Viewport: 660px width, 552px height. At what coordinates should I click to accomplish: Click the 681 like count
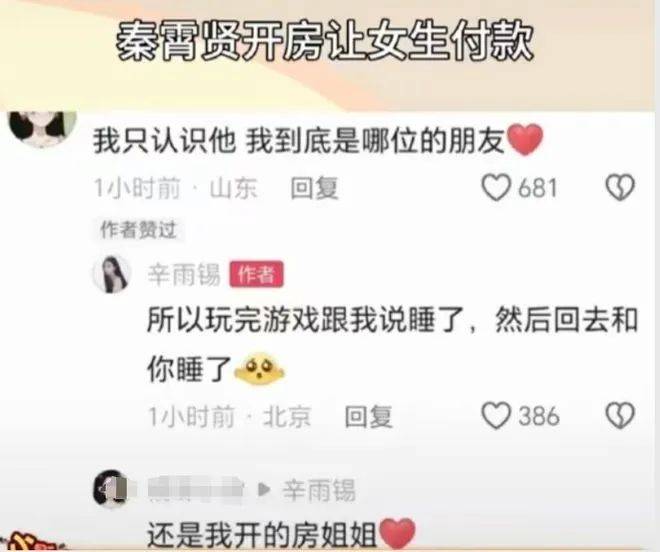coord(538,188)
